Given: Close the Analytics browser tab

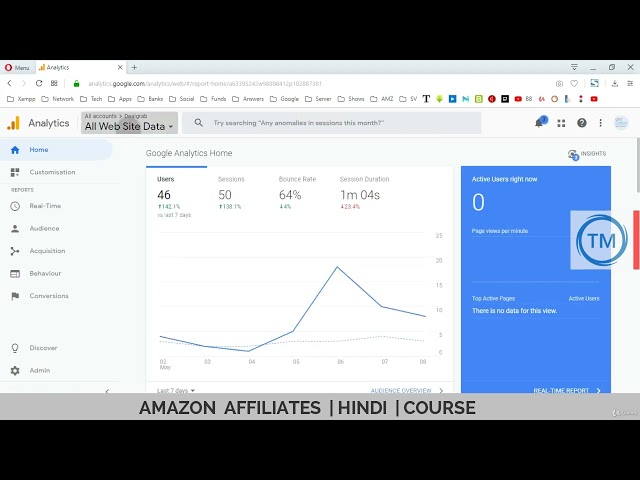Looking at the screenshot, I should point(120,67).
